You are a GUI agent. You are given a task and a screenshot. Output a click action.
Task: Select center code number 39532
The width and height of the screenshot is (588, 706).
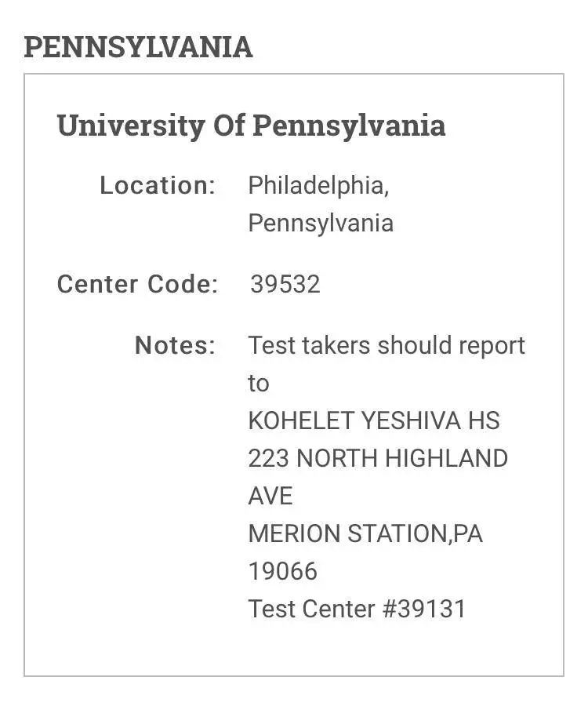pyautogui.click(x=285, y=284)
